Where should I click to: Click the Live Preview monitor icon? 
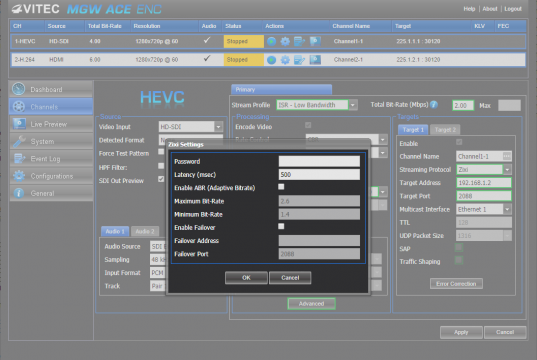pyautogui.click(x=19, y=124)
